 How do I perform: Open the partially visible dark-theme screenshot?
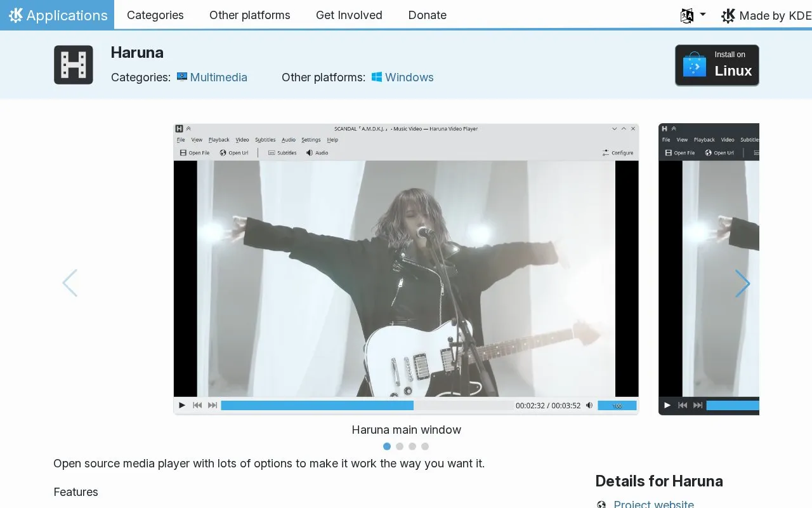tap(709, 269)
